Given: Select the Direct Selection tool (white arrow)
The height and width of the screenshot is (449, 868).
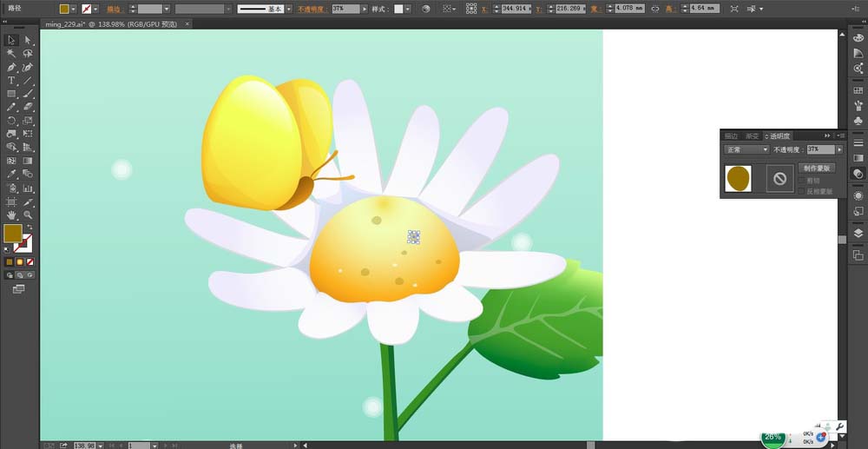Looking at the screenshot, I should coord(28,40).
